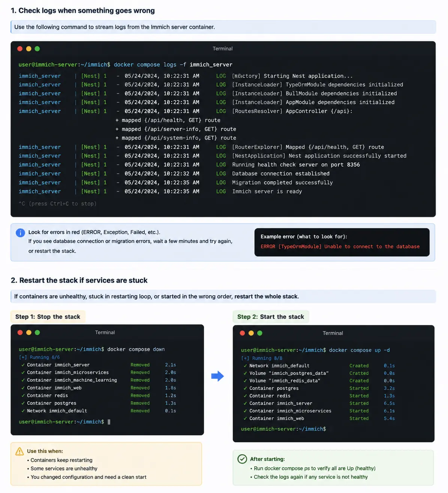Click the checkmark beside 'Container immich_machine_learning'
This screenshot has height=493, width=448.
click(23, 380)
